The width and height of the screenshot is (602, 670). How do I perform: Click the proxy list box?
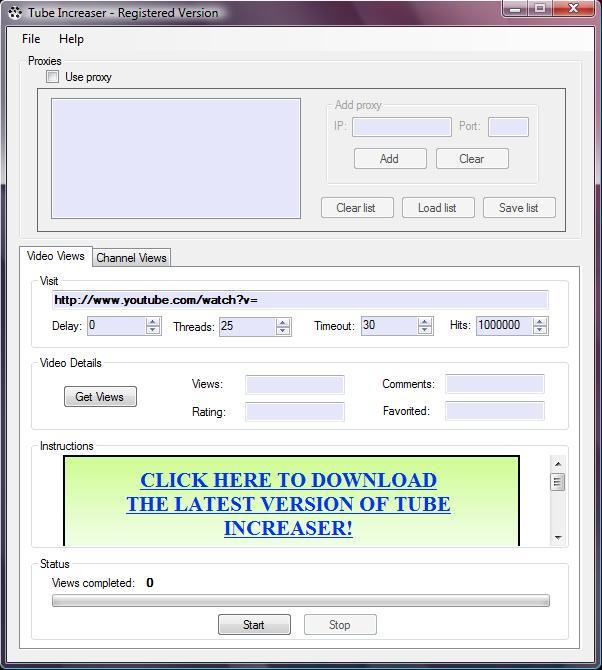click(x=176, y=159)
